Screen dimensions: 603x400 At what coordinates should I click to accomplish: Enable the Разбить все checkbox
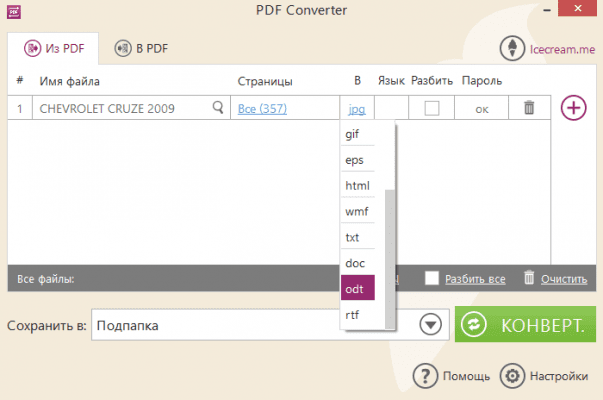(x=432, y=279)
